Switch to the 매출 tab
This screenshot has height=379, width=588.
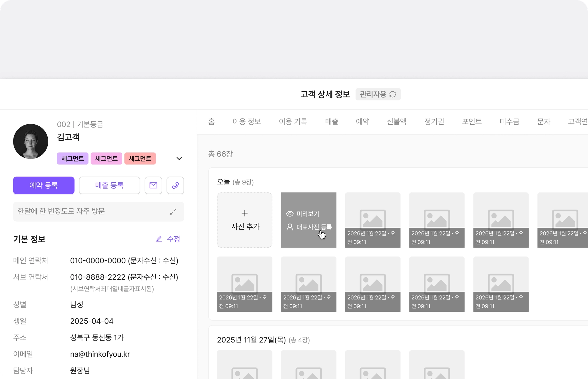pyautogui.click(x=332, y=122)
